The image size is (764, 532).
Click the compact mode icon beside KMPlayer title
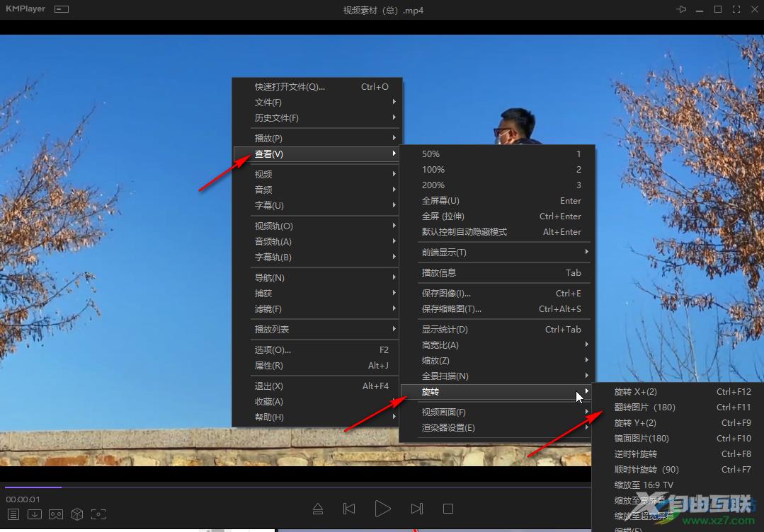(62, 9)
